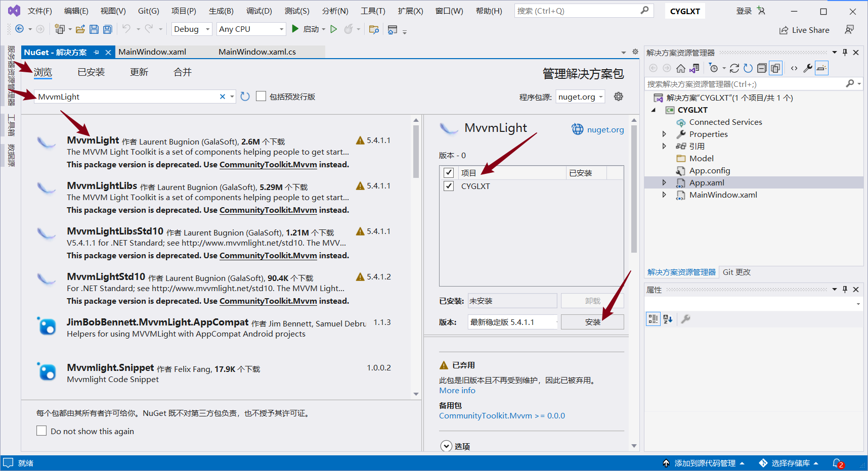Open the Debug configuration dropdown

pos(192,29)
